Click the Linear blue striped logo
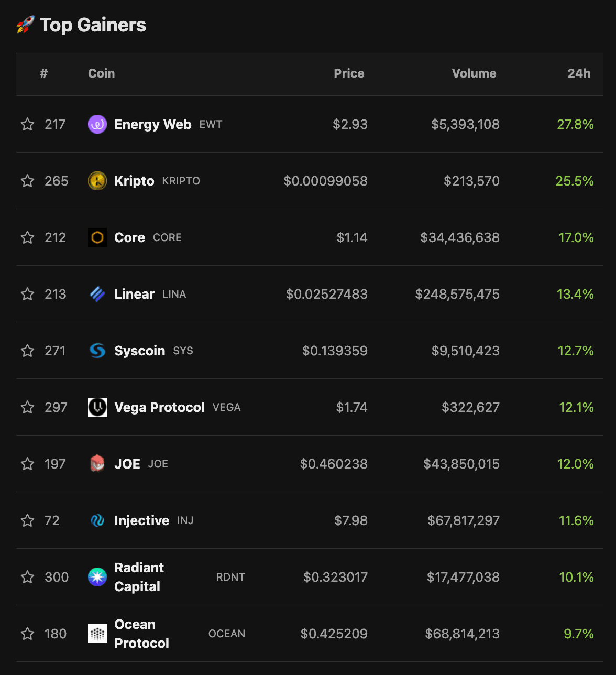This screenshot has height=675, width=616. pyautogui.click(x=97, y=294)
